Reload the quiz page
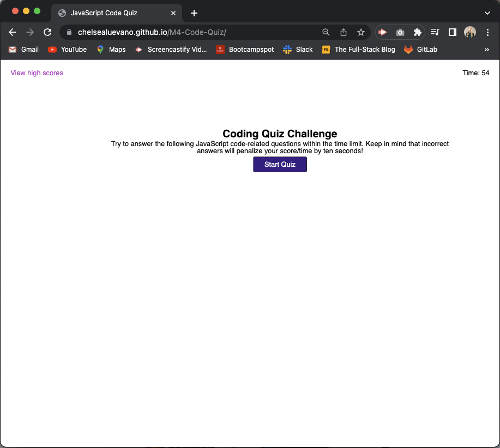 click(x=47, y=32)
